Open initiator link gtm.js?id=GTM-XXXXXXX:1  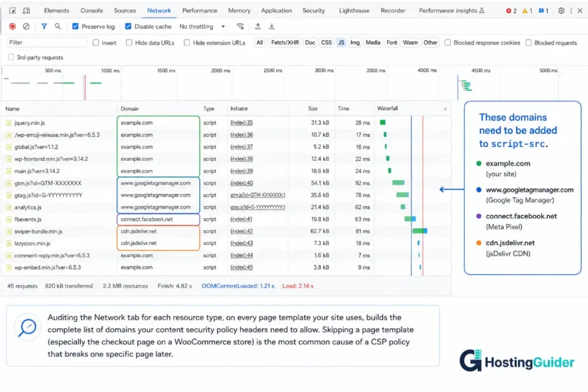click(x=258, y=195)
